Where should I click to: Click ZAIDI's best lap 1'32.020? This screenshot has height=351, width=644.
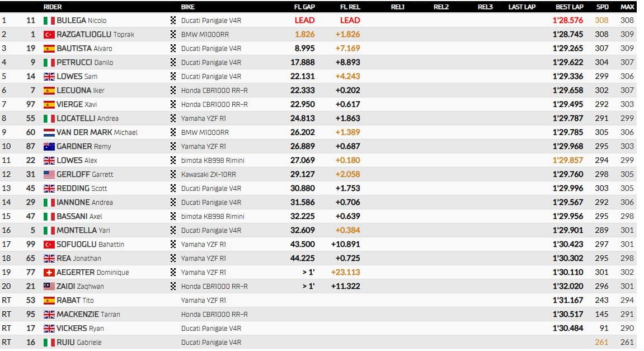567,286
